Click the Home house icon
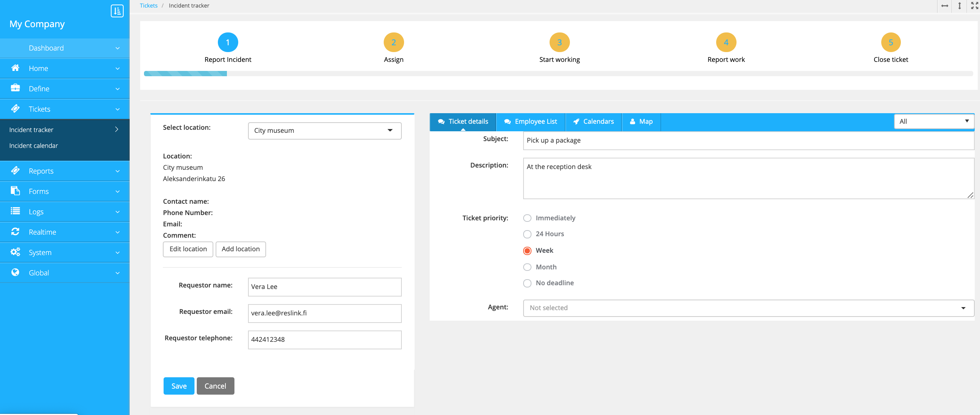980x415 pixels. pos(15,68)
